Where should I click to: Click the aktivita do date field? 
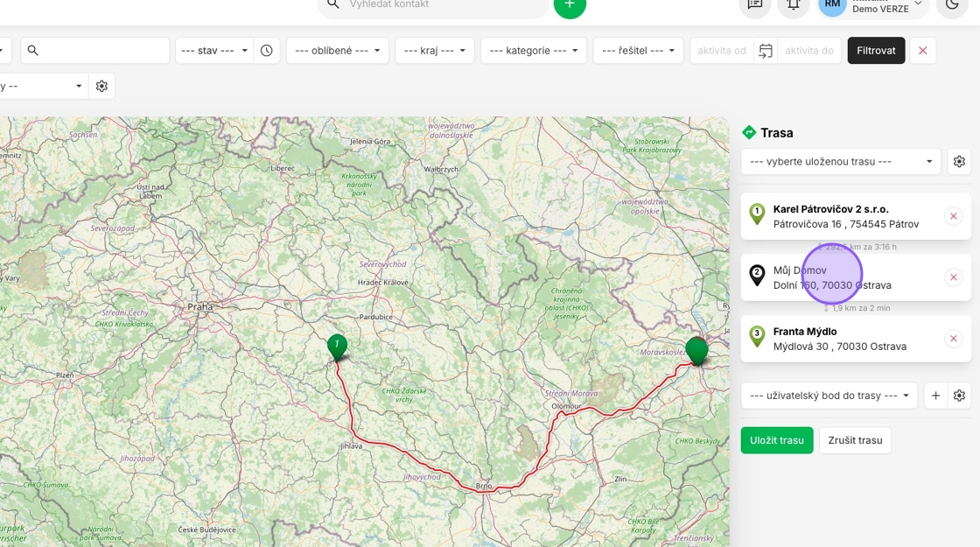[809, 51]
